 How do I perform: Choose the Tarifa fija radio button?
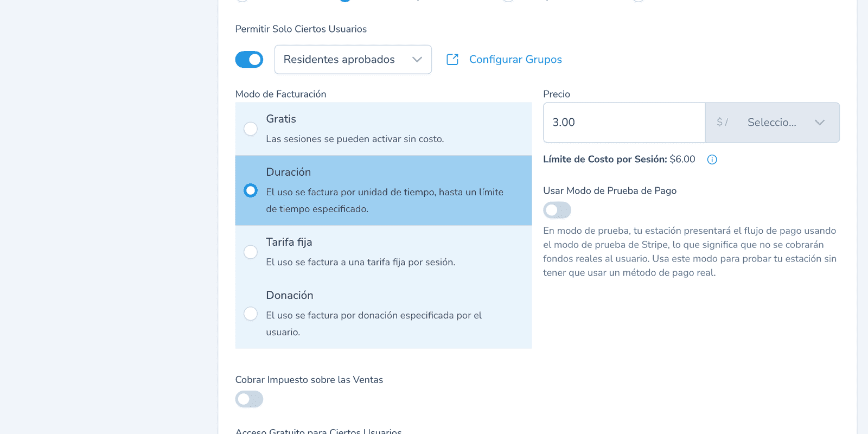point(251,252)
